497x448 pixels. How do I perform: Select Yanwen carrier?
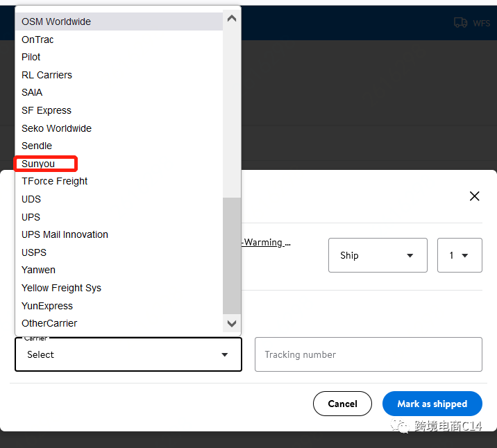[119, 270]
